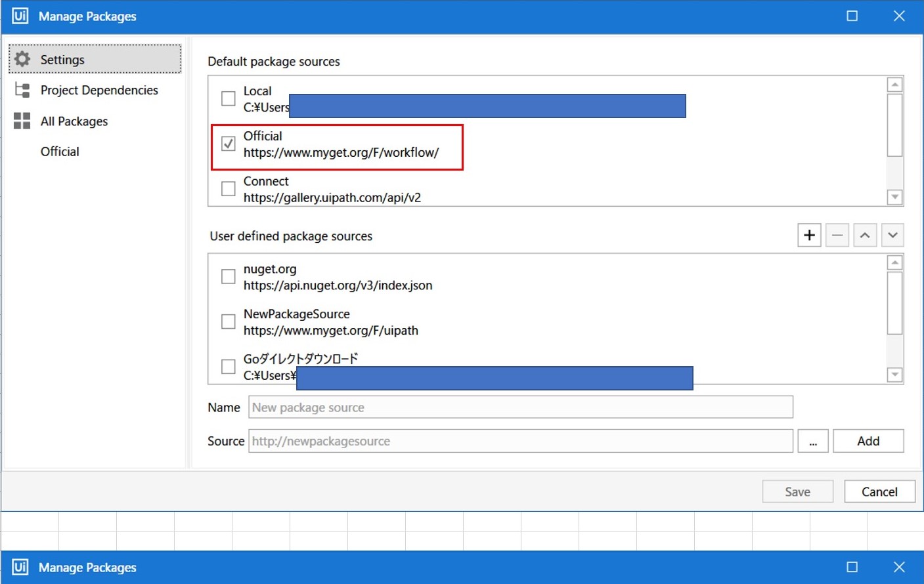Select the Project Dependencies sidebar icon
The height and width of the screenshot is (584, 924).
22,90
